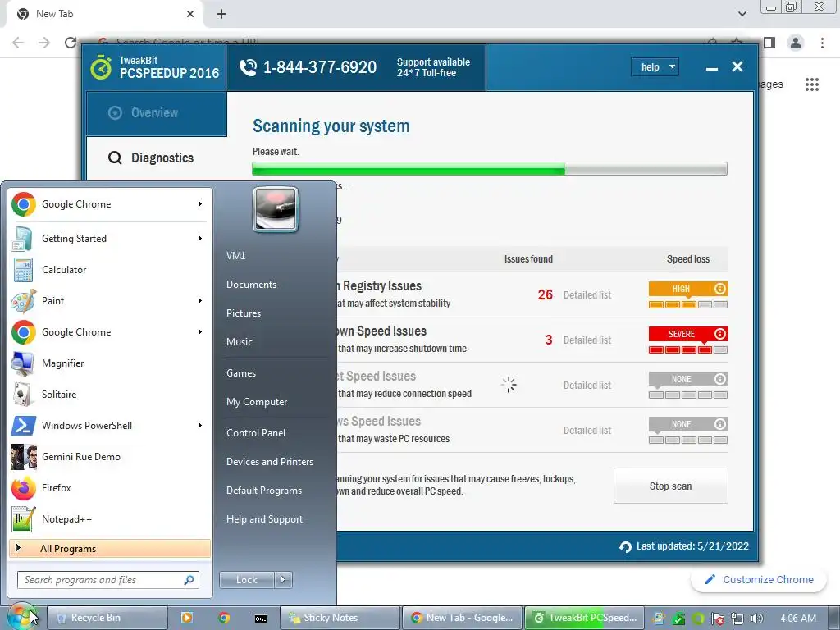Screen dimensions: 840x630
Task: Open Music library from Start menu
Action: pos(239,342)
